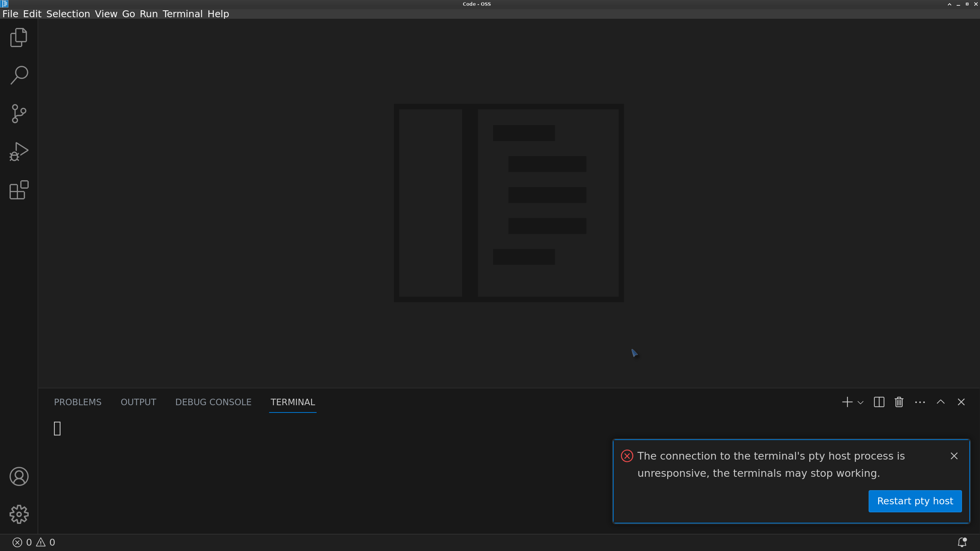The image size is (980, 551).
Task: Open the Explorer view in activity bar
Action: [x=19, y=37]
